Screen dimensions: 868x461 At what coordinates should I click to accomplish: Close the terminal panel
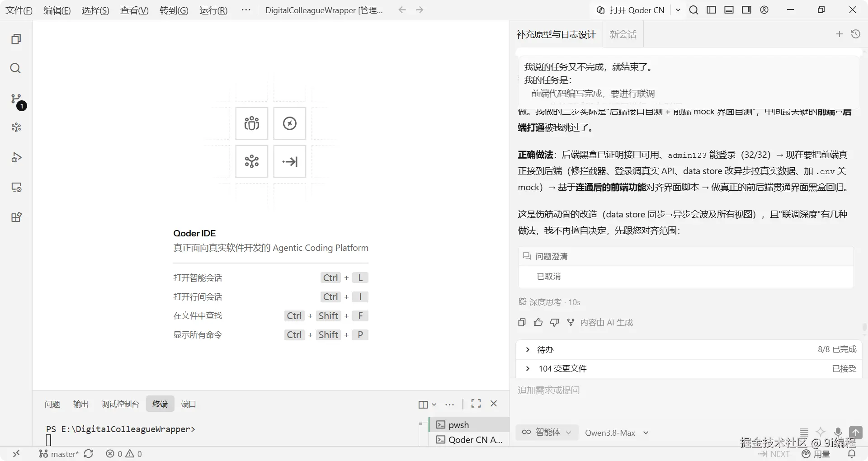pyautogui.click(x=494, y=404)
